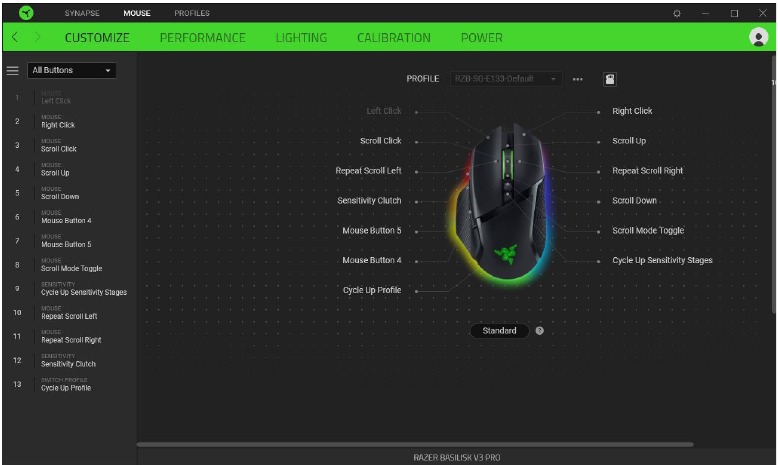Pick Scroll Mode Toggle sidebar row
The width and height of the screenshot is (778, 465).
pyautogui.click(x=69, y=265)
